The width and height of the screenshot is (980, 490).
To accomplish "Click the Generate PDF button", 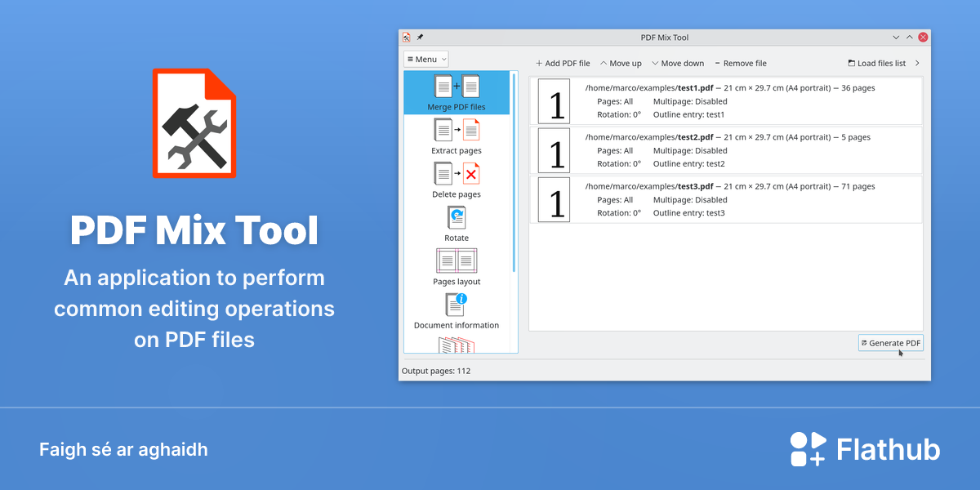I will 891,343.
